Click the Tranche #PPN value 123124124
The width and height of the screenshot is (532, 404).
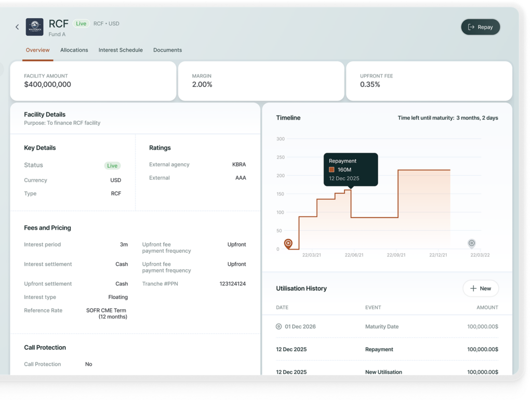[232, 284]
